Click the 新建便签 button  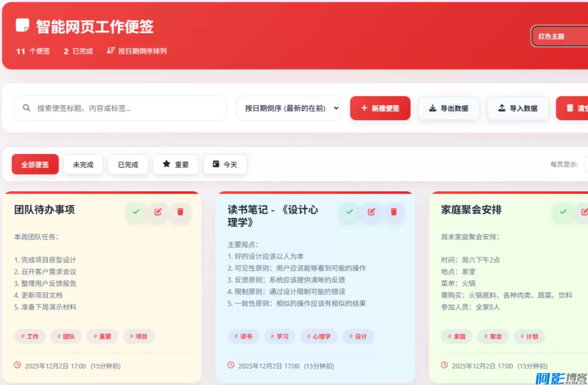(x=380, y=108)
